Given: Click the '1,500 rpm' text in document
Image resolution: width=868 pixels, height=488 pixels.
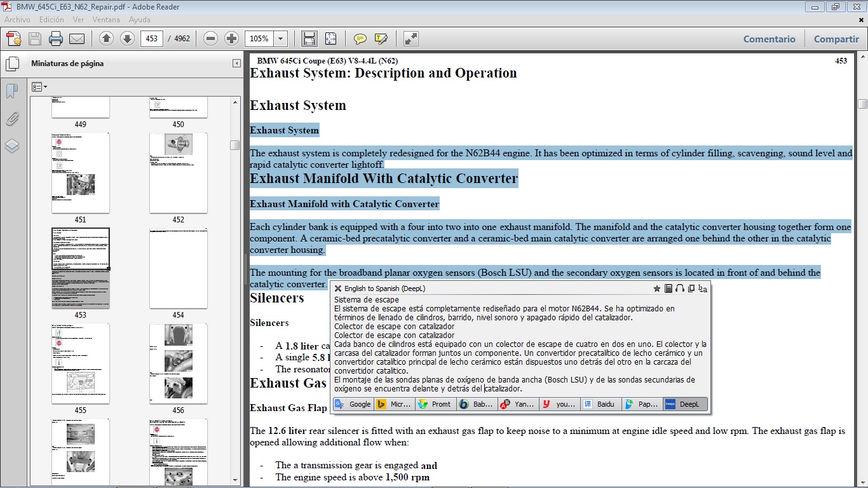Looking at the screenshot, I should pos(407,477).
